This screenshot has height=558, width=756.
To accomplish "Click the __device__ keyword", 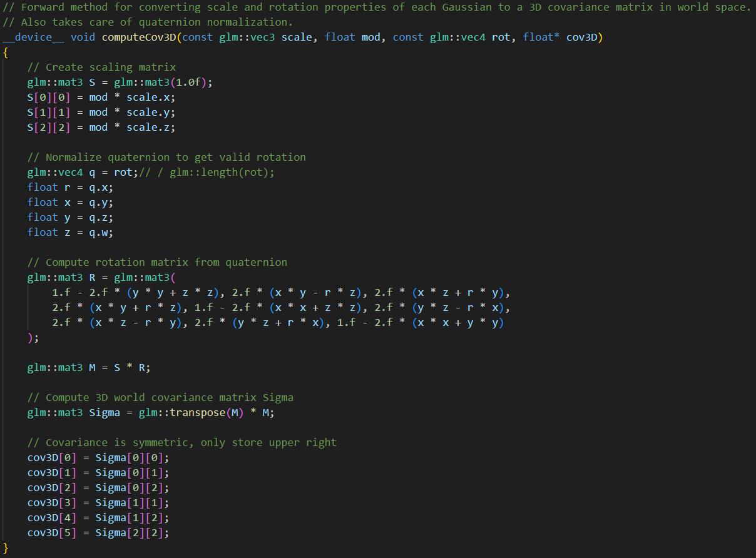I will tap(33, 37).
